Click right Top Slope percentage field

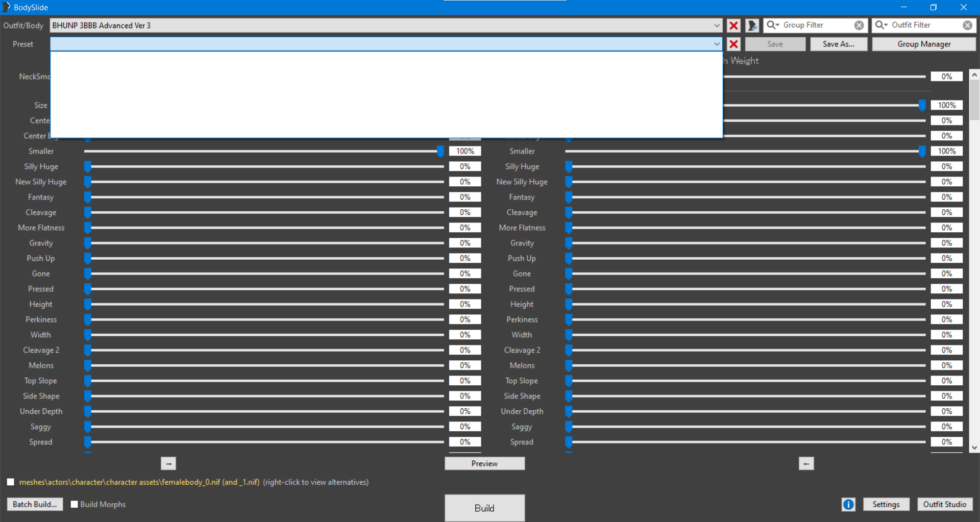pyautogui.click(x=946, y=381)
